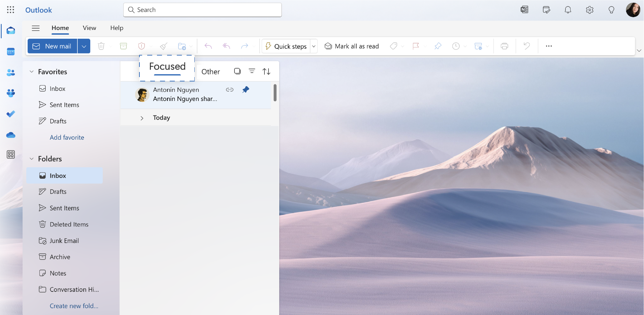Image resolution: width=644 pixels, height=315 pixels.
Task: Open OneDrive cloud app
Action: point(11,135)
